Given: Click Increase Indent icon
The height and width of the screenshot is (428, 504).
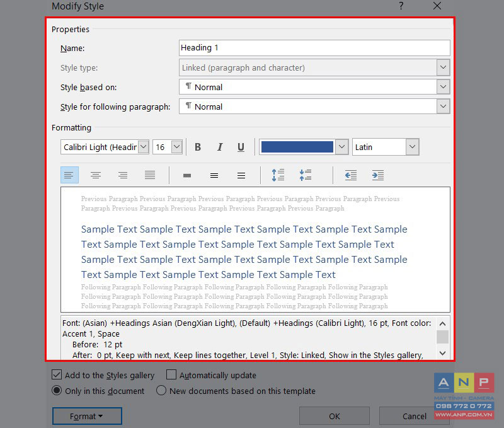Looking at the screenshot, I should tap(378, 175).
